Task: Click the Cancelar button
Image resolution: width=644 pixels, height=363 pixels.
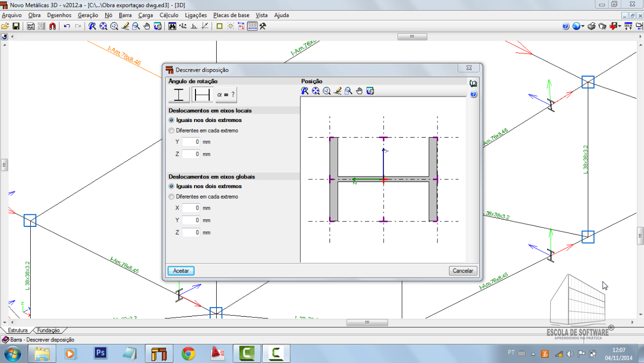Action: (x=463, y=271)
